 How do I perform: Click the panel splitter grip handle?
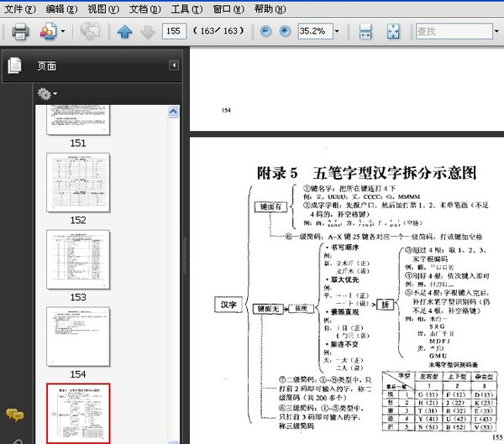click(185, 255)
